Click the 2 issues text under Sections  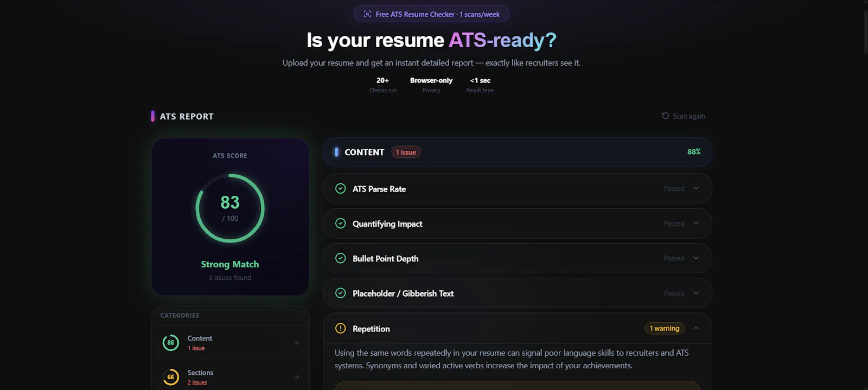197,382
